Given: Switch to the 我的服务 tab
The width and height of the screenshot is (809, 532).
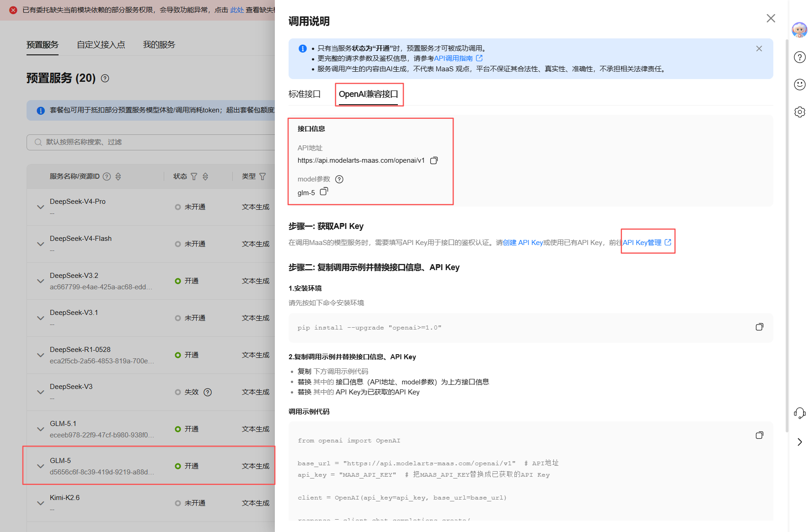Looking at the screenshot, I should coord(159,45).
